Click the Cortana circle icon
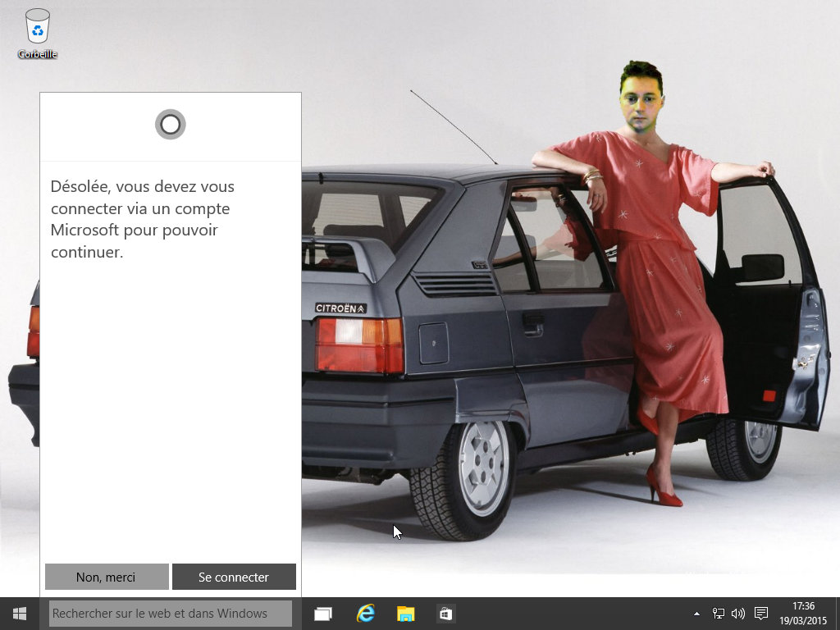Screen dimensions: 840x630 click(171, 125)
